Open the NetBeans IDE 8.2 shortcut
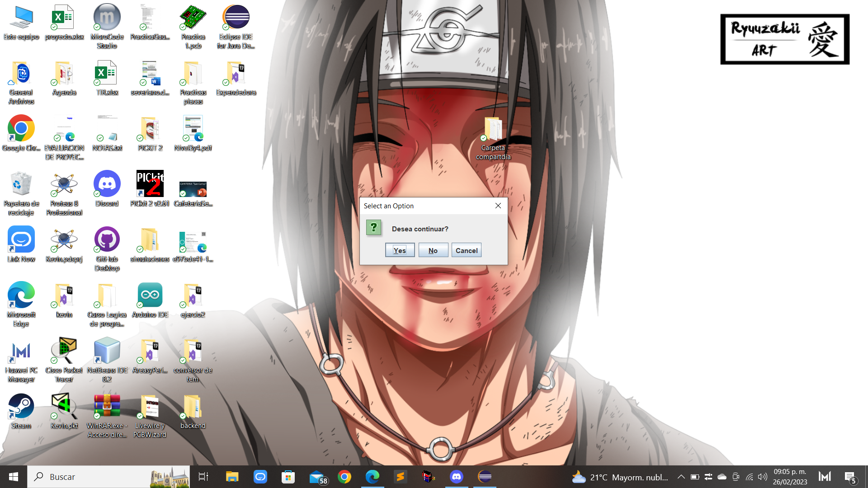 pos(107,351)
